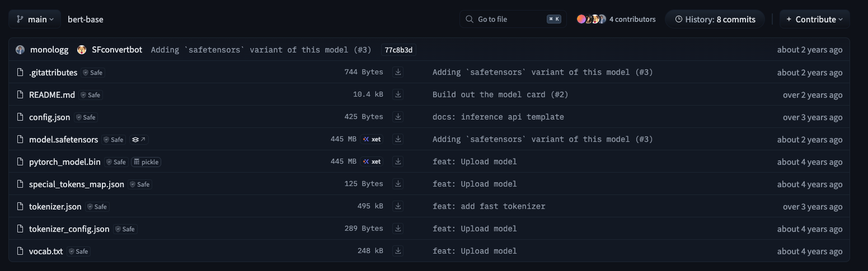
Task: Open the model.safetensors file
Action: 64,139
